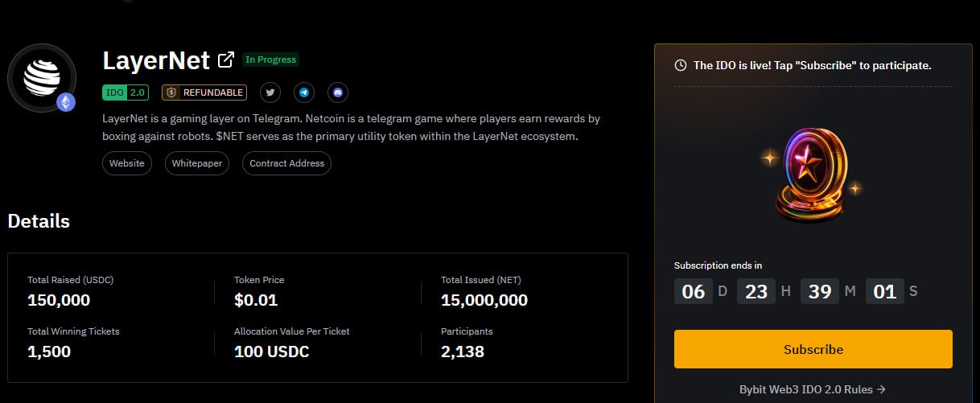Screen dimensions: 980x403
Task: Open the Discord server icon
Action: coord(337,93)
